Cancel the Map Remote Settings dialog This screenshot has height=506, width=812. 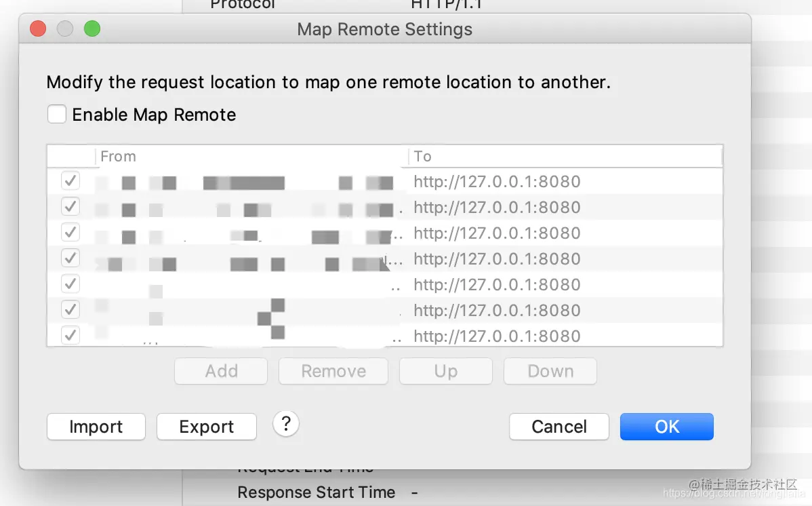pyautogui.click(x=559, y=427)
